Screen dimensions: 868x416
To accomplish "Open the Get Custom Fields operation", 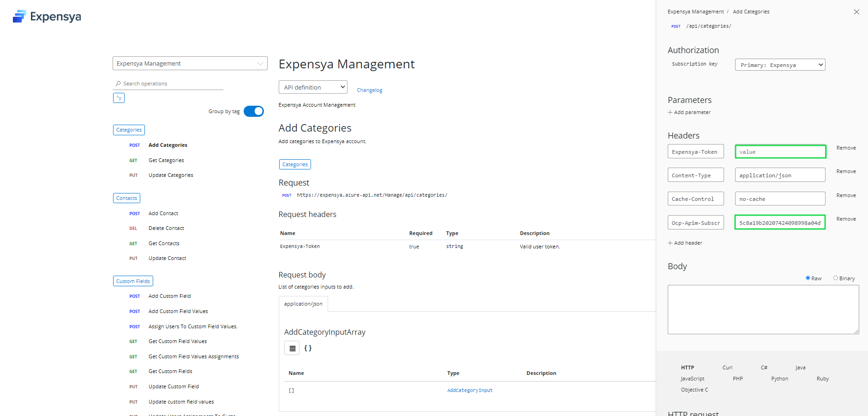I will point(170,371).
